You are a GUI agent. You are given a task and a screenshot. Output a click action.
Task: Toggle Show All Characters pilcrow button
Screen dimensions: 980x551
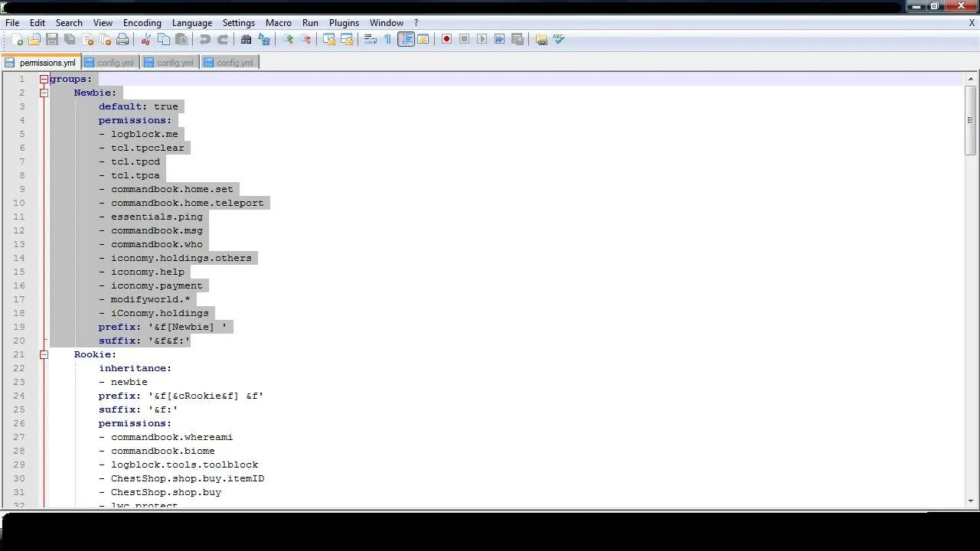click(388, 39)
